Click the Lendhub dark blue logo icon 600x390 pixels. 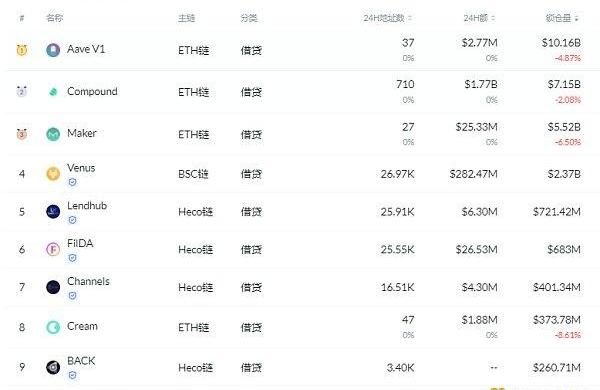click(x=53, y=212)
